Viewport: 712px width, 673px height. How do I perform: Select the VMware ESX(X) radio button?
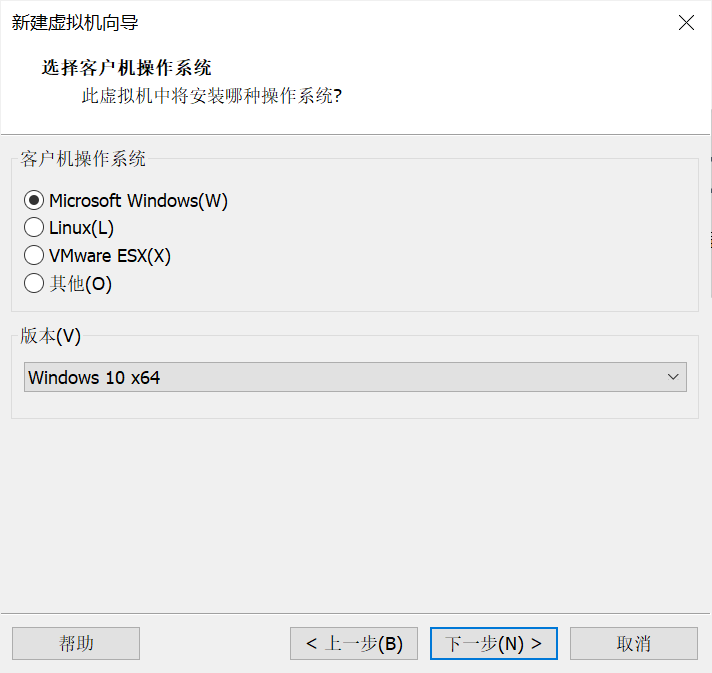coord(34,256)
